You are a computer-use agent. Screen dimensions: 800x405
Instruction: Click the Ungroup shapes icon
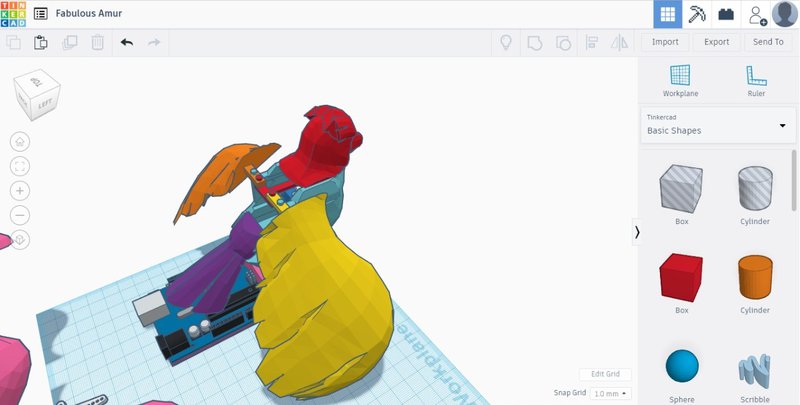[x=563, y=43]
